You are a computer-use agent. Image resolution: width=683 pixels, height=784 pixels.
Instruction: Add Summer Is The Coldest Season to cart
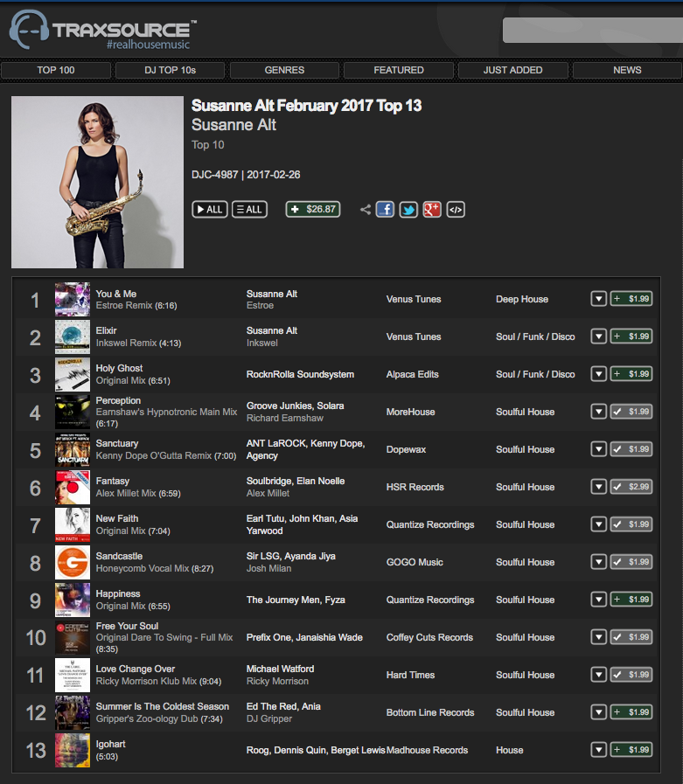tap(631, 712)
